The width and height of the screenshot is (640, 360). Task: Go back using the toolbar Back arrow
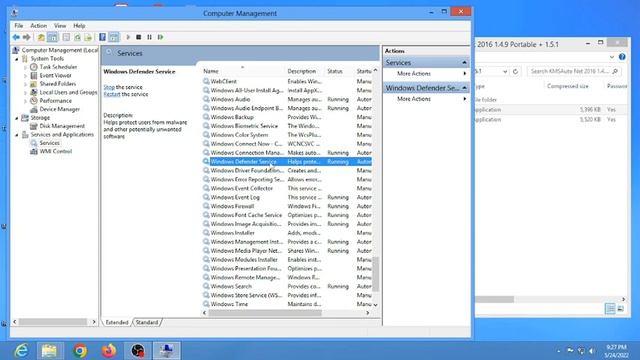point(16,37)
